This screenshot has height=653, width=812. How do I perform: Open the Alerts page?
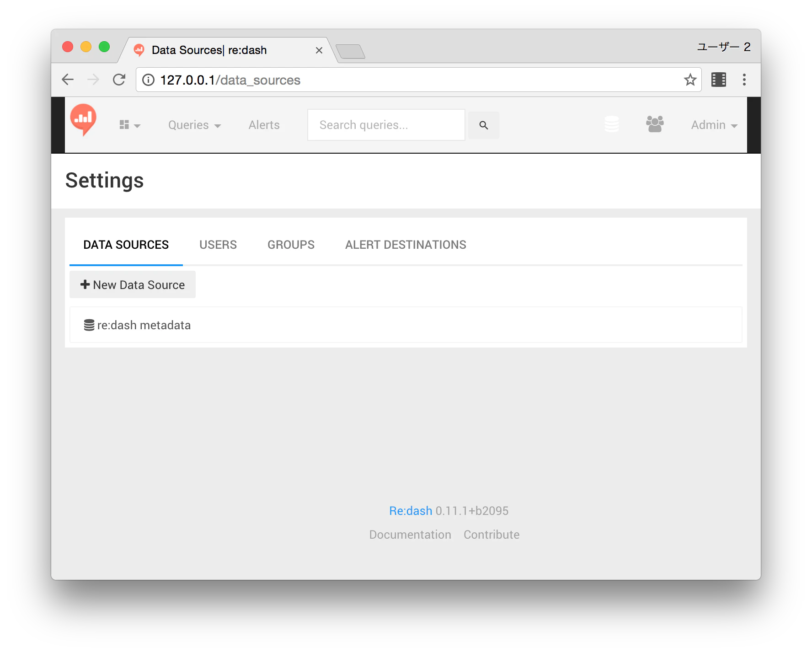(264, 125)
